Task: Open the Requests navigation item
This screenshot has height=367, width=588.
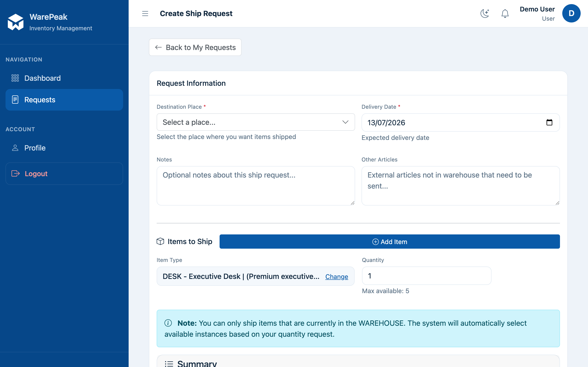Action: tap(64, 100)
